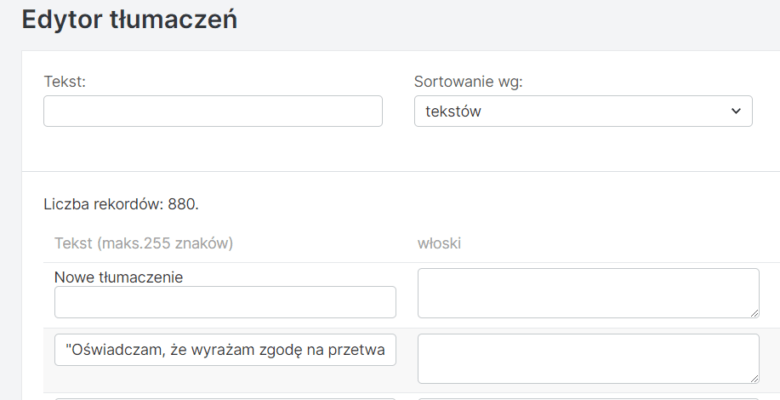The width and height of the screenshot is (780, 400).
Task: Click the Nowe tłumaczenie text input
Action: coord(225,302)
